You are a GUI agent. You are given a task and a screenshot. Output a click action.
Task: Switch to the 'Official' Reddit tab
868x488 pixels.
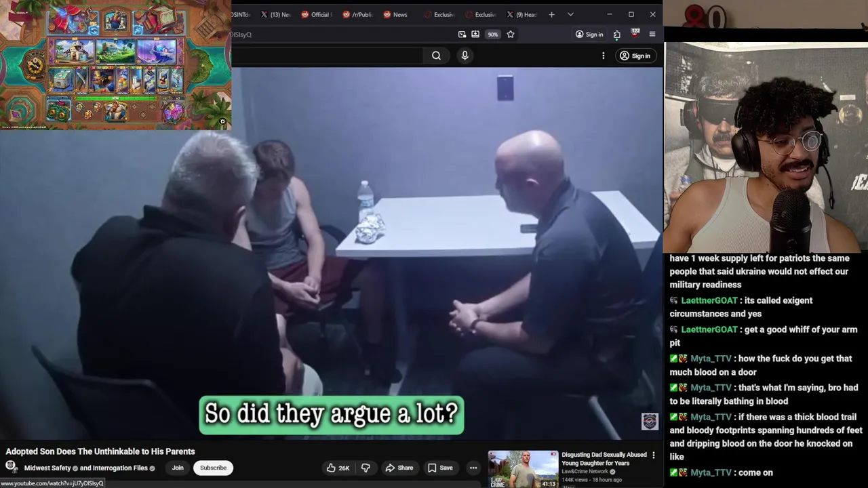[315, 14]
